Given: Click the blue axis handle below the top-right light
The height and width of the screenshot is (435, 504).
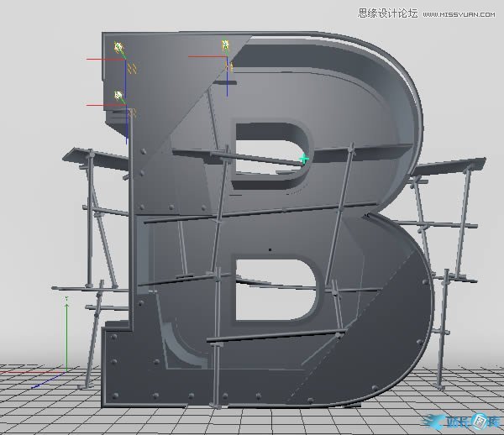Looking at the screenshot, I should [x=228, y=81].
